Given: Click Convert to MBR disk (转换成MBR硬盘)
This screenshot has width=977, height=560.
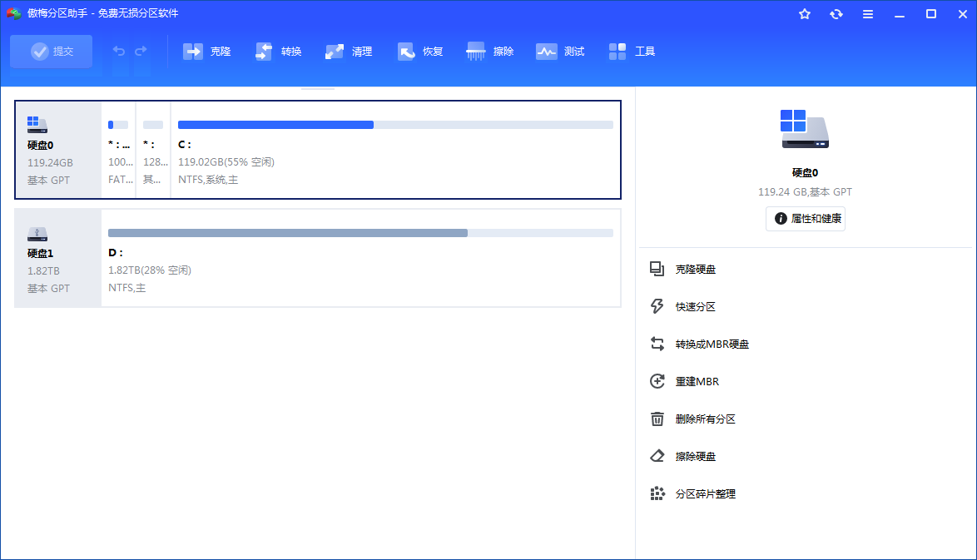Looking at the screenshot, I should click(712, 344).
